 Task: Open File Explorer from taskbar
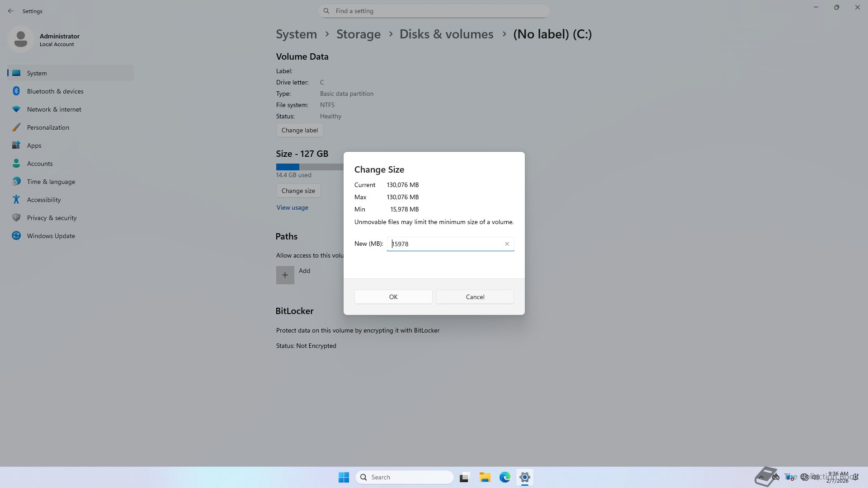[x=485, y=477]
